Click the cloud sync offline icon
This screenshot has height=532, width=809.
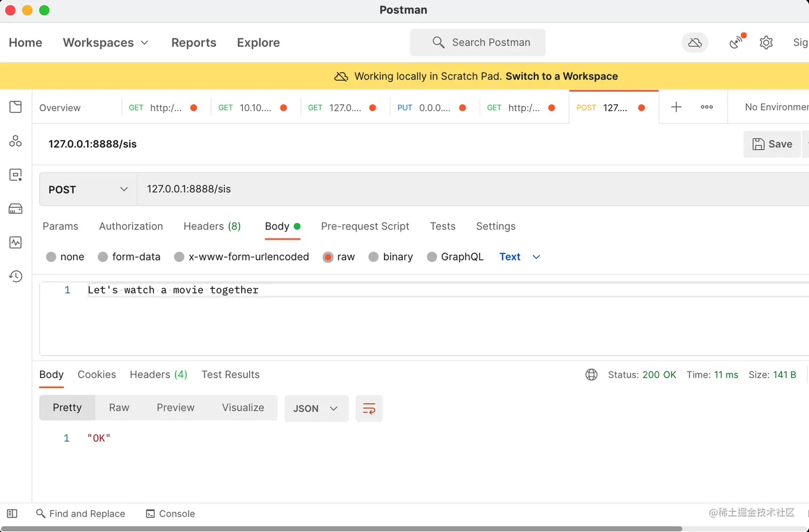[695, 43]
